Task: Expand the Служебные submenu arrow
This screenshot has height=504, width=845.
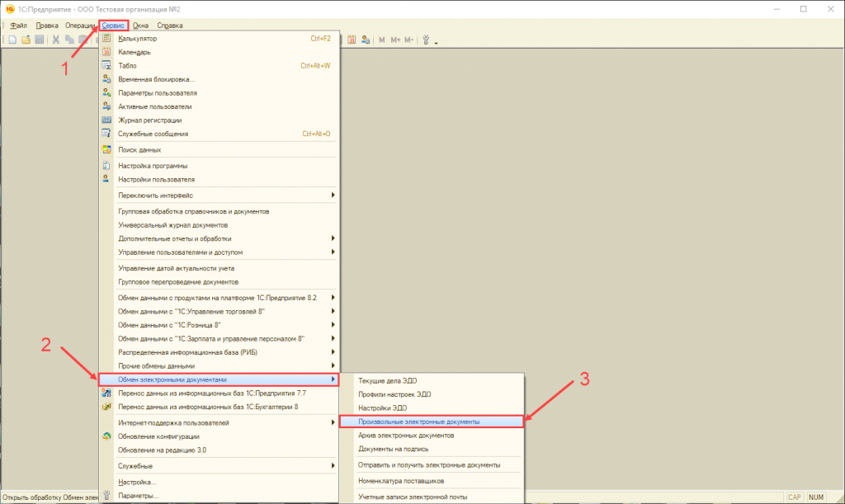Action: point(333,466)
